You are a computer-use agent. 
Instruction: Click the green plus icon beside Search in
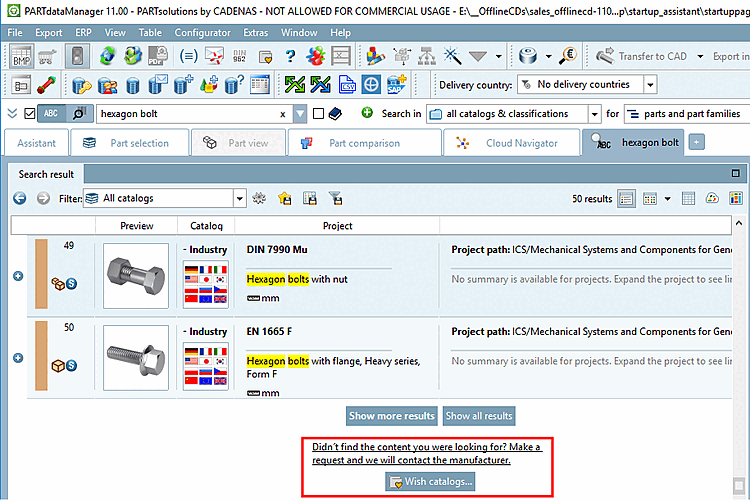367,113
